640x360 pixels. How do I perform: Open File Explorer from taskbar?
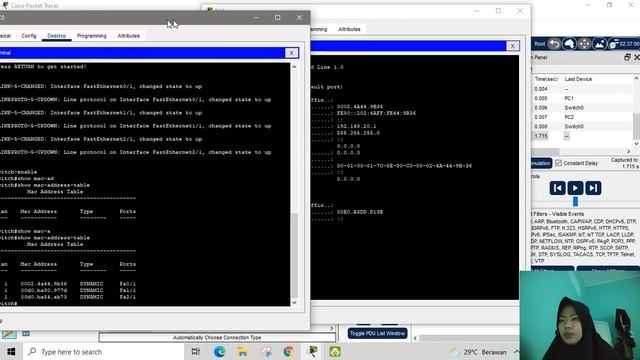(243, 352)
